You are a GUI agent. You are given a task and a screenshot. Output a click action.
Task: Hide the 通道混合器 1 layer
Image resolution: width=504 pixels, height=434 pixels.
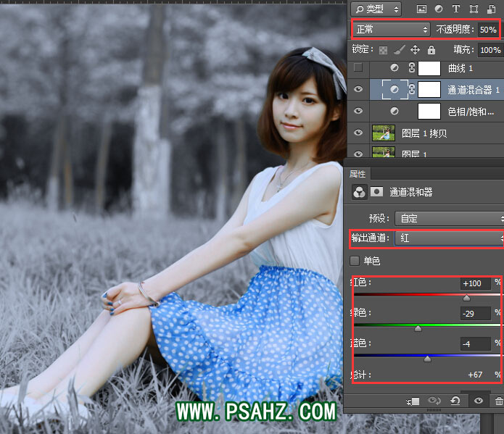coord(358,90)
